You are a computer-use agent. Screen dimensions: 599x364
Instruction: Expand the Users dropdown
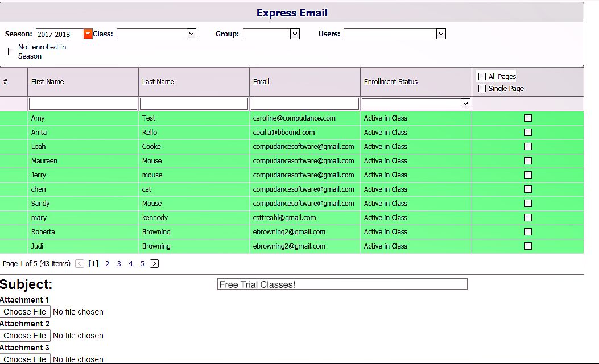(x=441, y=34)
